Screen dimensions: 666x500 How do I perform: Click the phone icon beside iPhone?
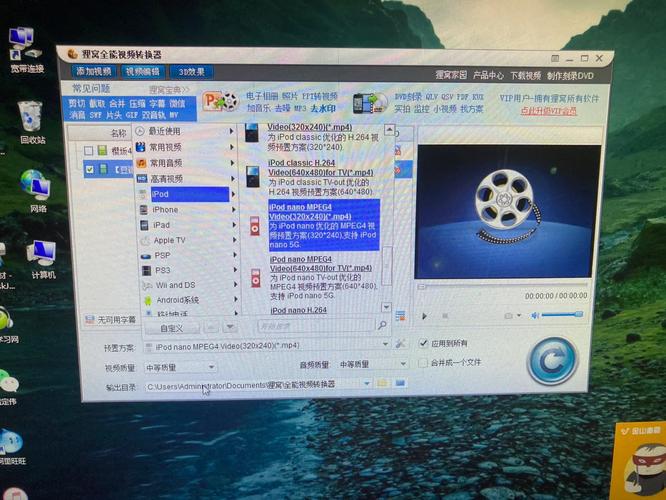(144, 210)
